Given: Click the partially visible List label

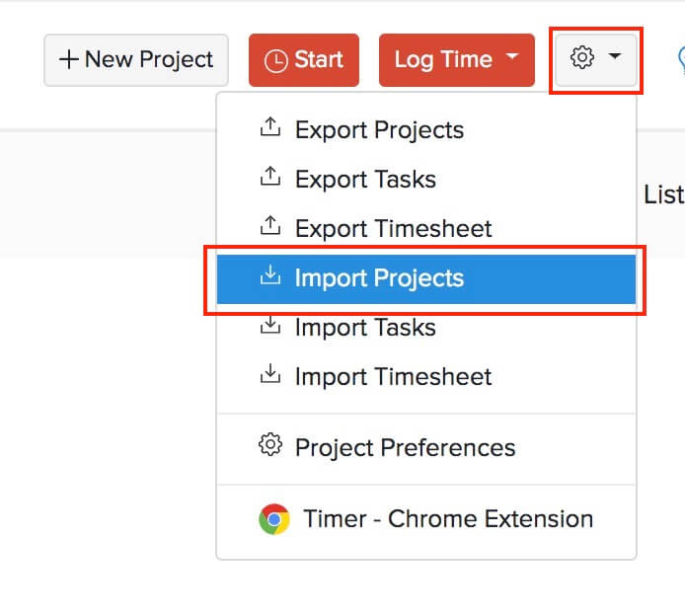Looking at the screenshot, I should tap(663, 194).
